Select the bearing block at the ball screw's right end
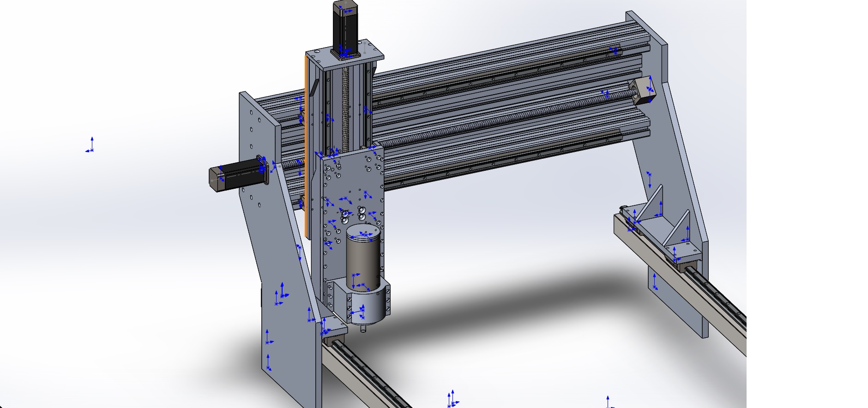Screen dimensions: 868x408 (642, 90)
